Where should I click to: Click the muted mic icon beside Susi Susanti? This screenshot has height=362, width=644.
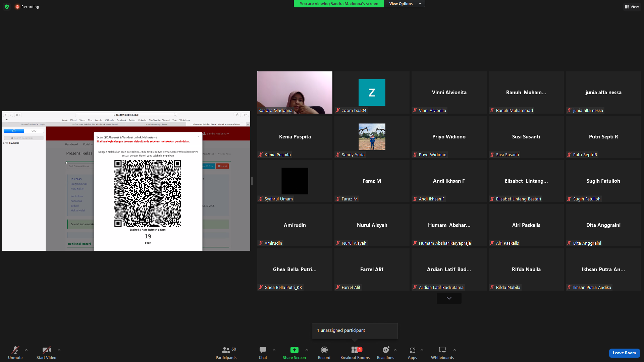(x=492, y=155)
